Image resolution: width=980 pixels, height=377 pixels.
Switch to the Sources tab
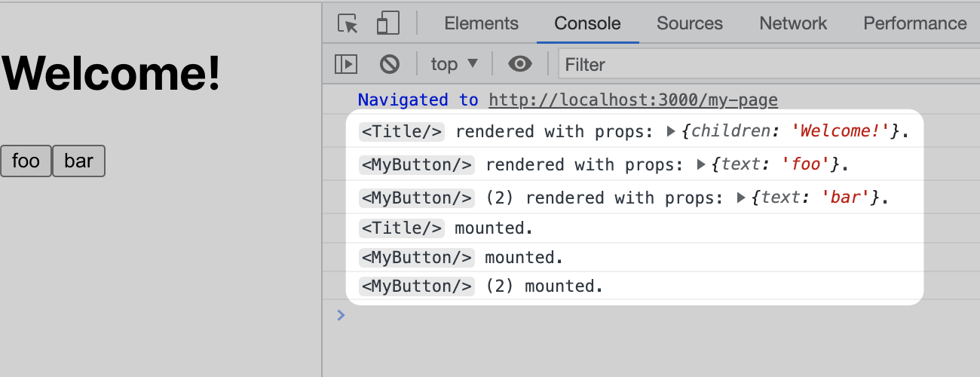[x=689, y=23]
